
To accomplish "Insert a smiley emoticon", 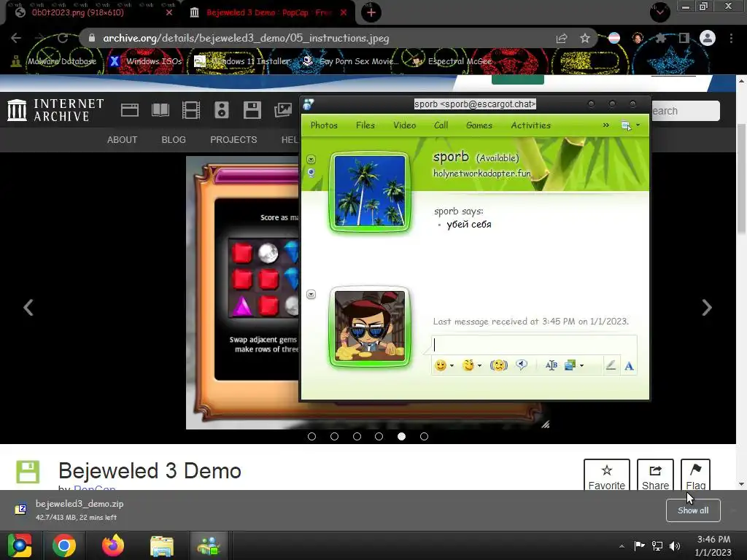I will coord(440,365).
